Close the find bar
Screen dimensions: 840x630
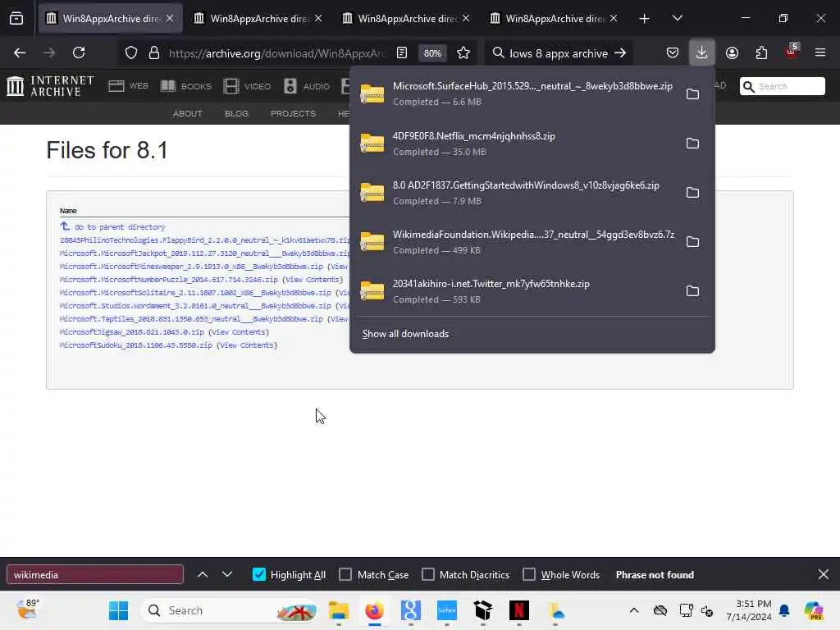(824, 574)
